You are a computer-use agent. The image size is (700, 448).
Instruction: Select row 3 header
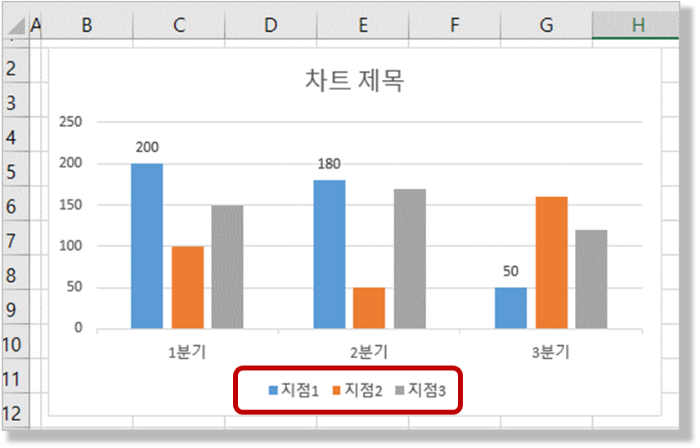(15, 100)
